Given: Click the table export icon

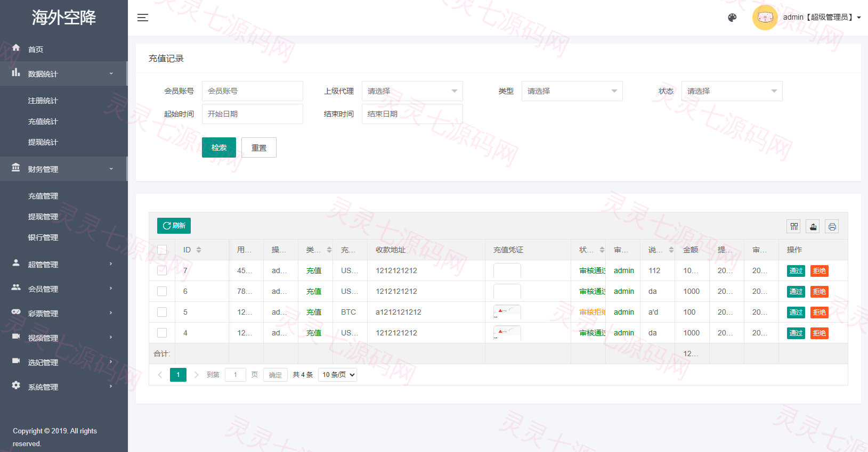Looking at the screenshot, I should click(813, 227).
